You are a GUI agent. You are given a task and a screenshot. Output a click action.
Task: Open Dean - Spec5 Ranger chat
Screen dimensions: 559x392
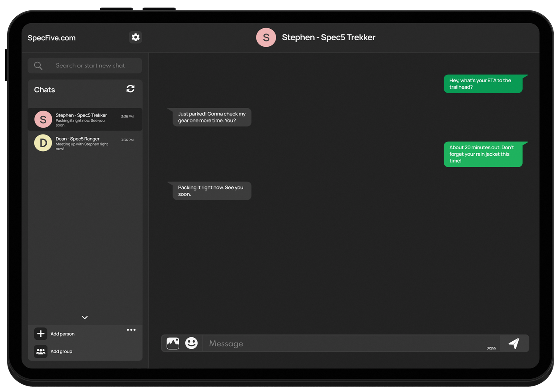(x=85, y=143)
